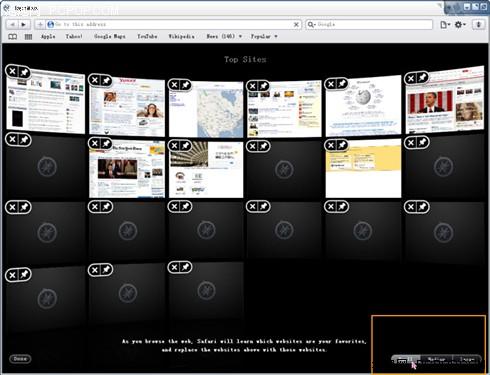Screen dimensions: 490x375
Task: Select the Medium thumbnail size
Action: (436, 359)
